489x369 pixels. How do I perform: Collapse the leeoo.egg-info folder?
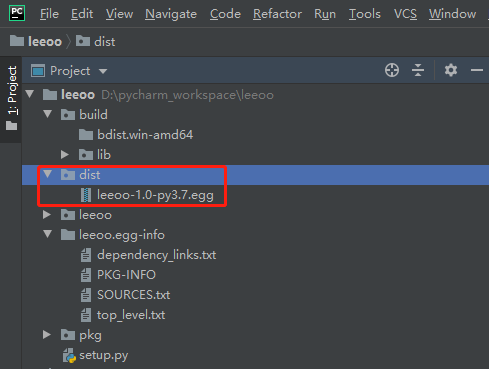[x=48, y=234]
